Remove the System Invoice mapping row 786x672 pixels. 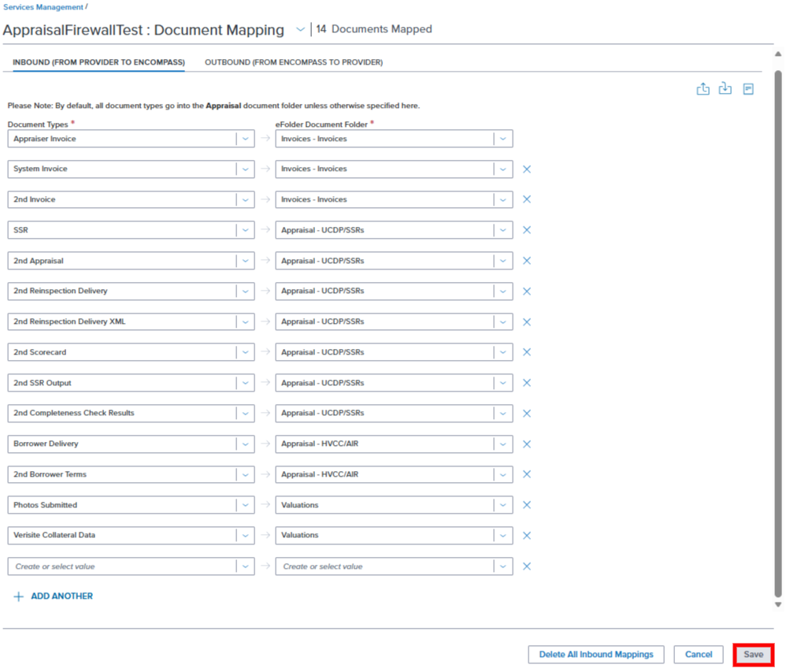[527, 169]
